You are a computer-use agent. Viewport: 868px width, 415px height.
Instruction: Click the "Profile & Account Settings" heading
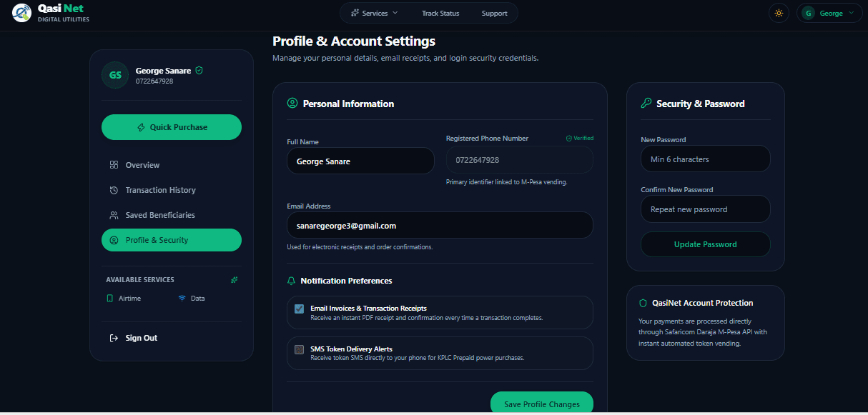tap(354, 41)
